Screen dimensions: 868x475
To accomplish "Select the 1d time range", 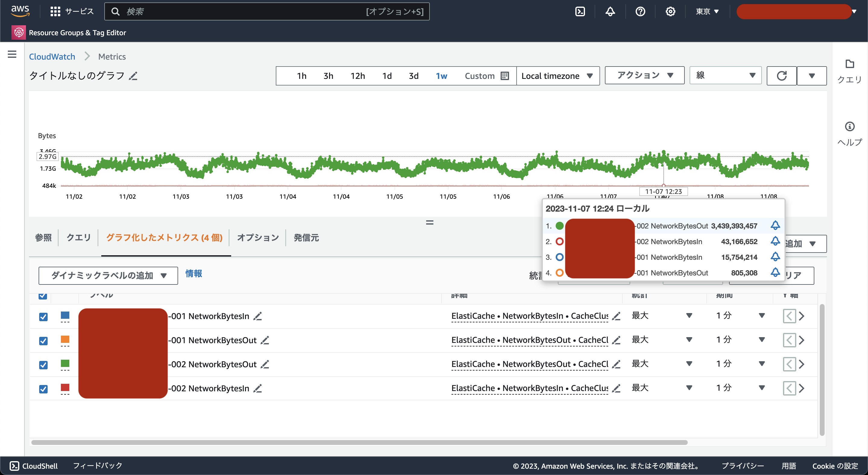I will click(x=387, y=76).
